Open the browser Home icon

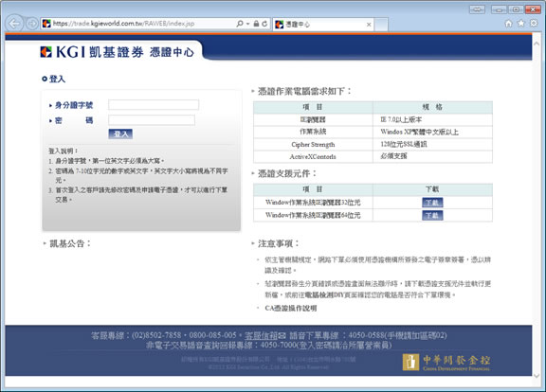point(508,24)
